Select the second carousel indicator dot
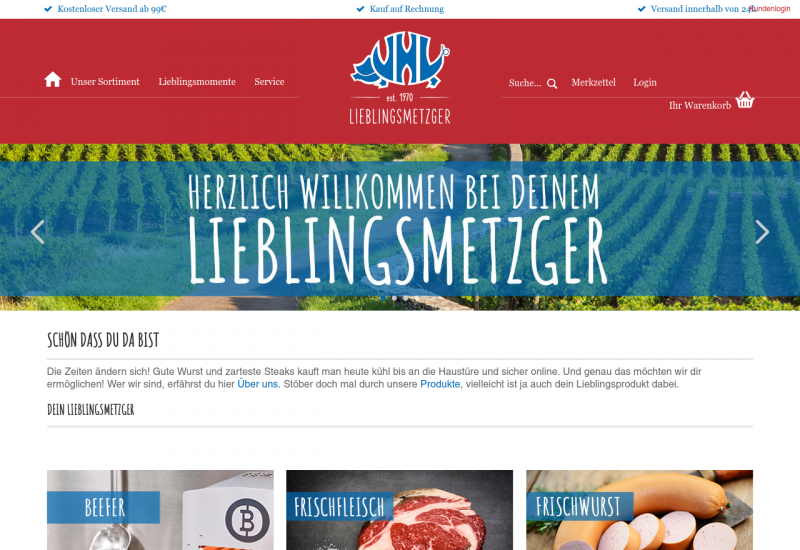 point(394,298)
